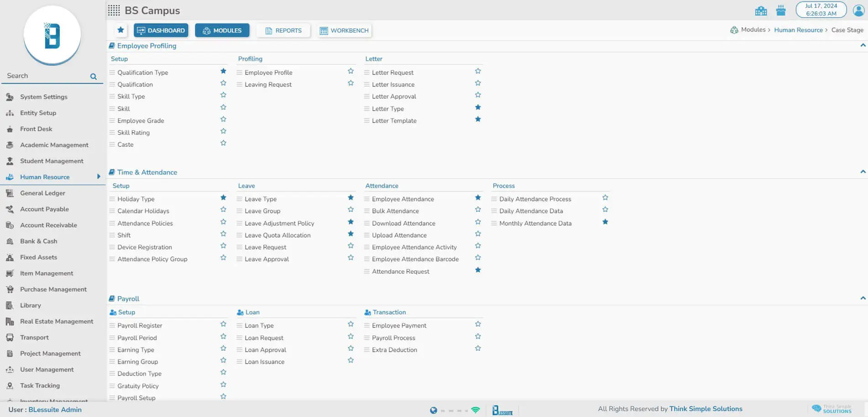This screenshot has height=417, width=868.
Task: Click the search magnifier icon in sidebar
Action: (x=94, y=76)
